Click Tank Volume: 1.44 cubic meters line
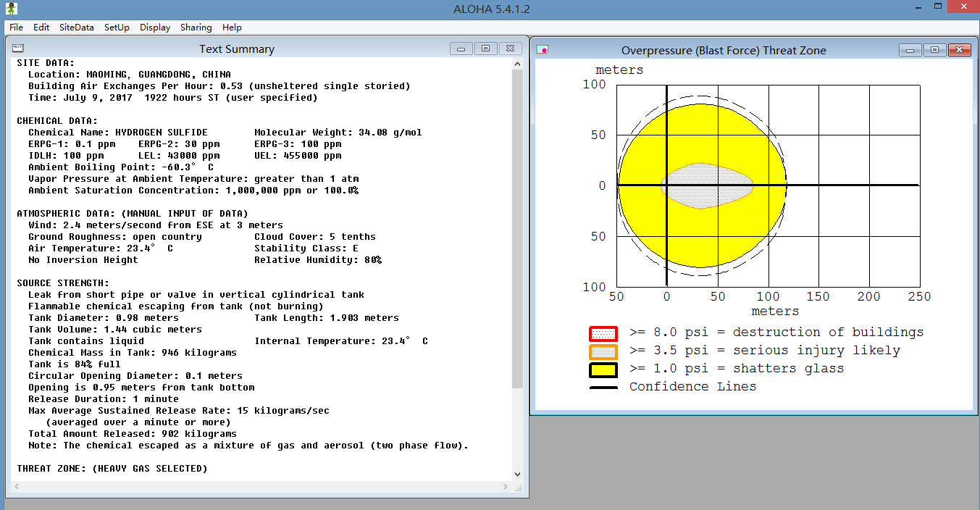 click(115, 330)
